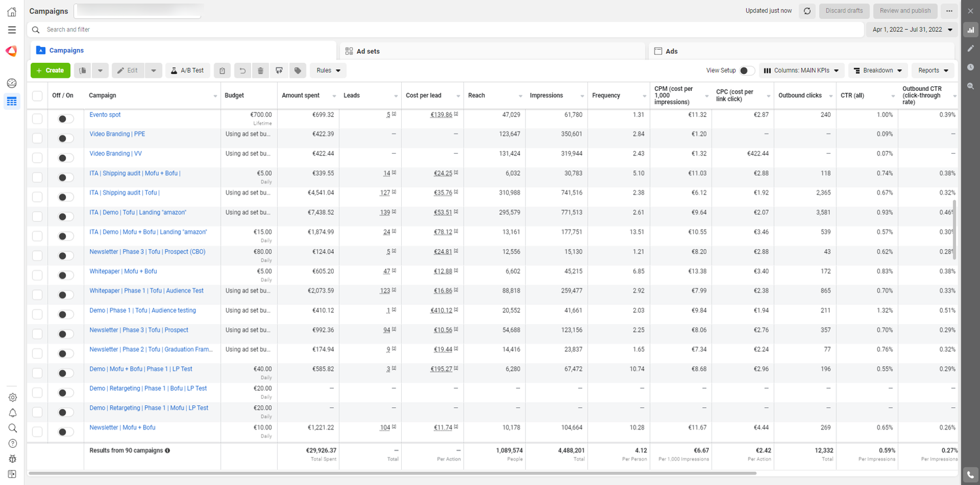The width and height of the screenshot is (980, 485).
Task: Switch on the ITA | Shipping audit | Tofu campaign
Action: point(65,197)
